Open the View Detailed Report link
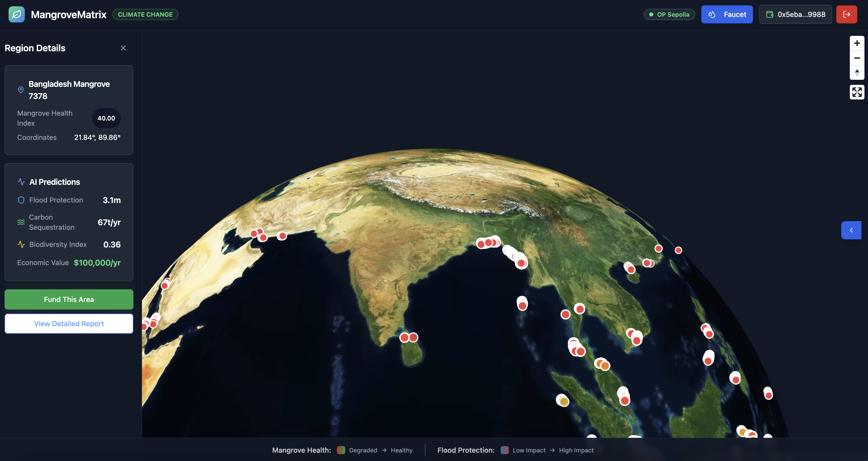This screenshot has width=868, height=461. [69, 324]
